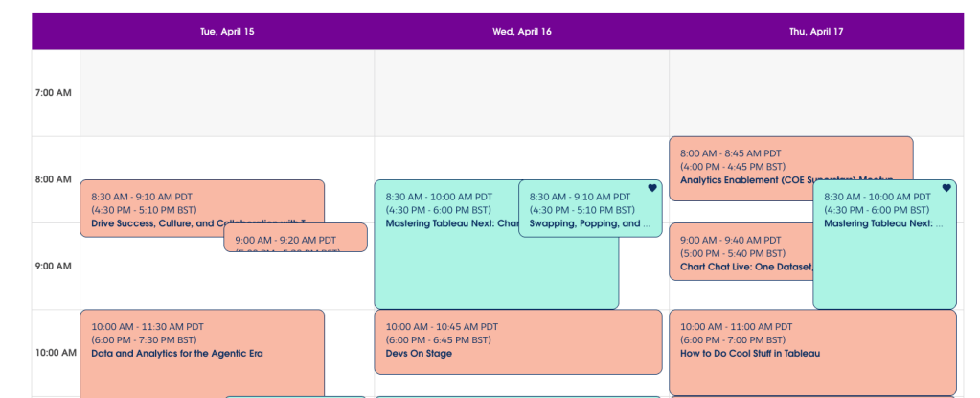Toggle favorite heart on Thursday Mastering Tableau Next
Screen dimensions: 980x398
[946, 188]
